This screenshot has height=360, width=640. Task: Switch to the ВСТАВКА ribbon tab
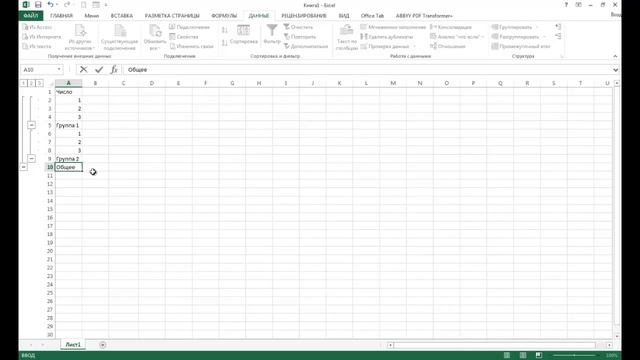tap(122, 16)
